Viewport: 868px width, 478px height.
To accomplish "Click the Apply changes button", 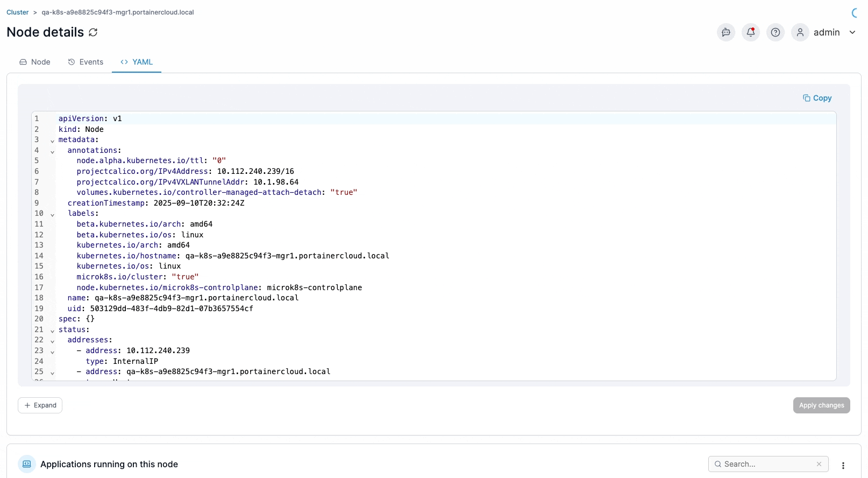I will (821, 405).
